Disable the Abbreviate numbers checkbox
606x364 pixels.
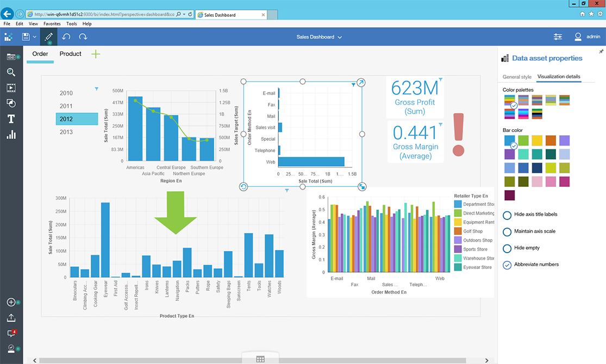[x=506, y=265]
